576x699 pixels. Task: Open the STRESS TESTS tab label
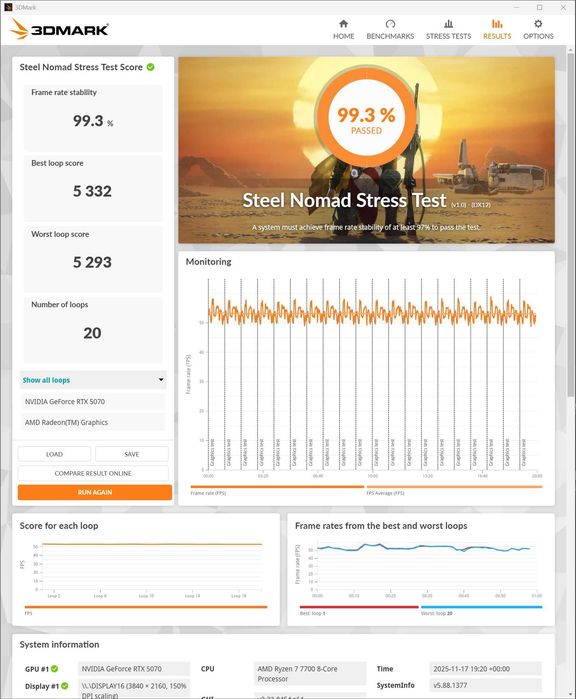click(x=448, y=36)
